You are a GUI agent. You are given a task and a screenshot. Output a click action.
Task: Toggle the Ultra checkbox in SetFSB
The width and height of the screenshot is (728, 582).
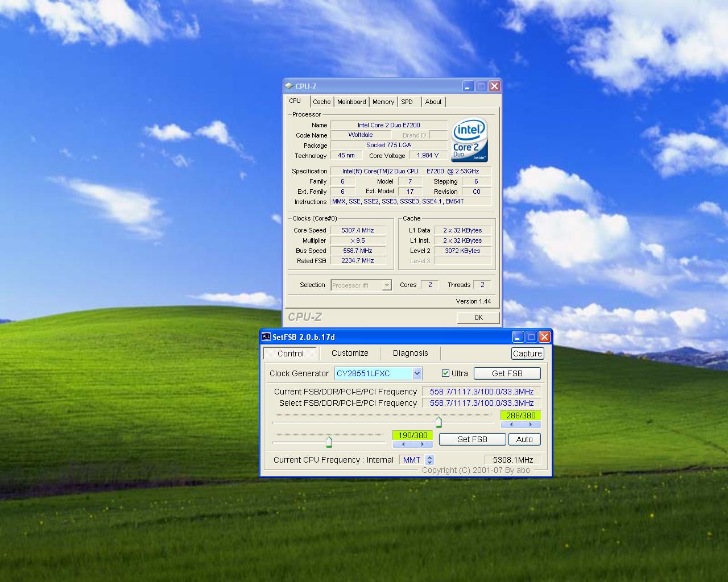click(x=445, y=373)
